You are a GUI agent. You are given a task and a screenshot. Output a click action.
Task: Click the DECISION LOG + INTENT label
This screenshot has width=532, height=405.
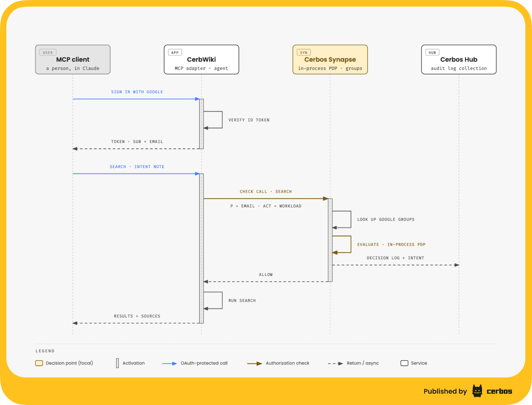point(395,258)
